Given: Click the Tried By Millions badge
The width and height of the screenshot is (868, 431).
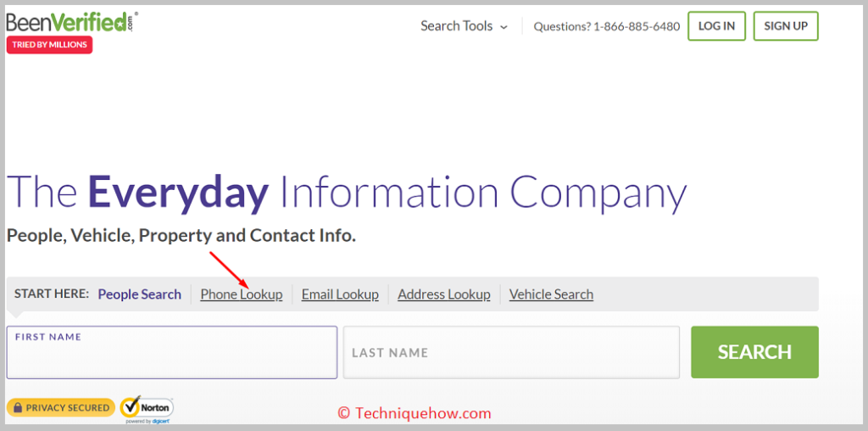Looking at the screenshot, I should click(x=49, y=45).
